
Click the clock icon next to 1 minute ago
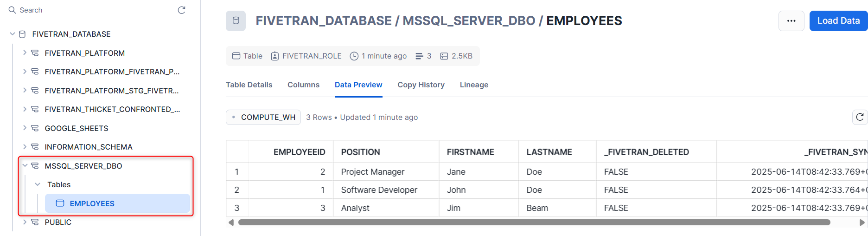(x=354, y=56)
